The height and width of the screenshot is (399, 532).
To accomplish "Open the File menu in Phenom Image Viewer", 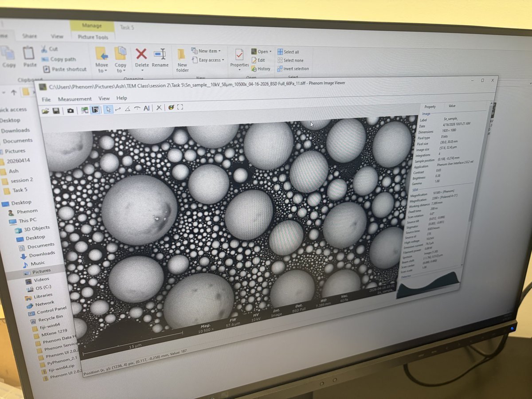I will pos(46,99).
